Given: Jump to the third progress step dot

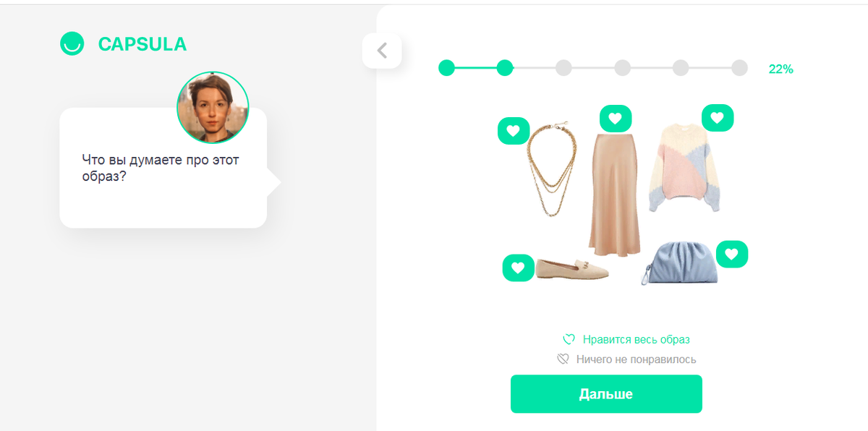Looking at the screenshot, I should point(563,68).
